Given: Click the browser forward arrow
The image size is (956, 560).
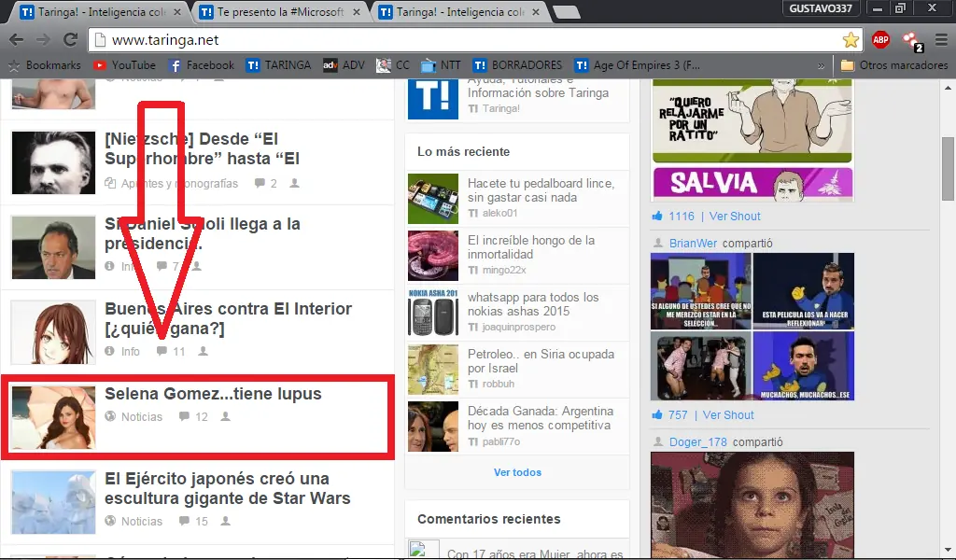Looking at the screenshot, I should pyautogui.click(x=43, y=40).
